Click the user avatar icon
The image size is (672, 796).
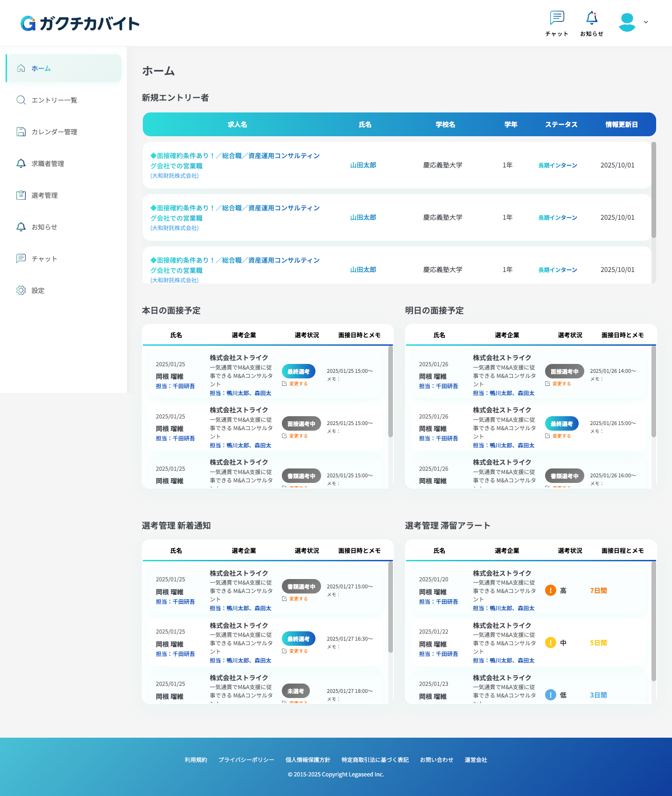tap(627, 22)
